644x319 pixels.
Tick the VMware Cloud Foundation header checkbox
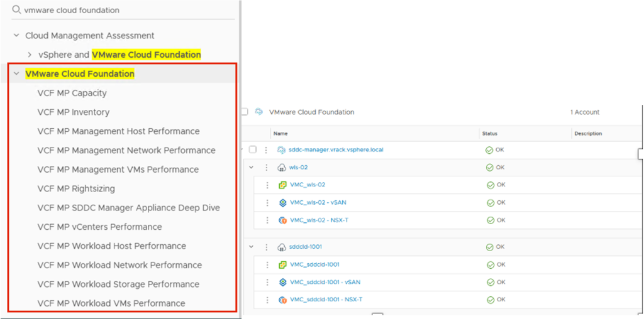245,112
